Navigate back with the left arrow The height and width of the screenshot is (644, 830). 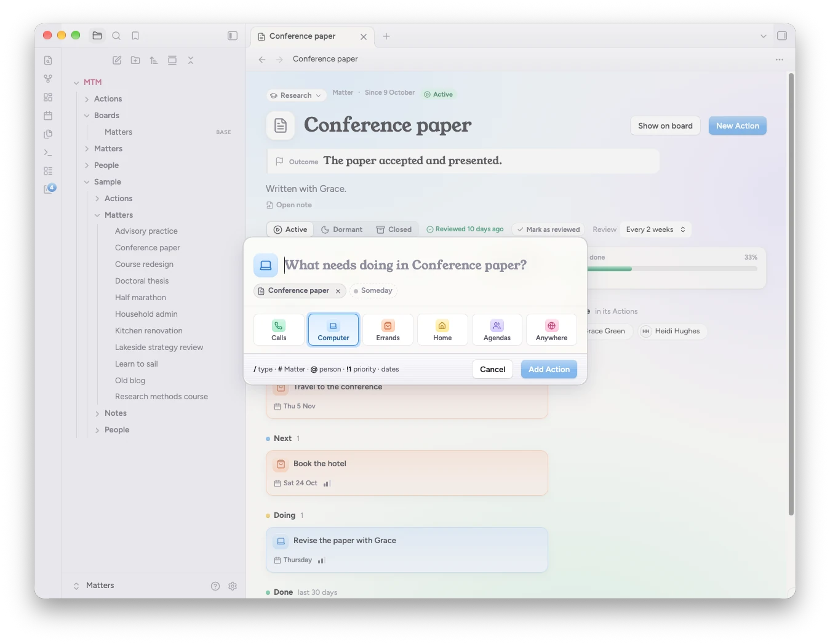coord(262,60)
